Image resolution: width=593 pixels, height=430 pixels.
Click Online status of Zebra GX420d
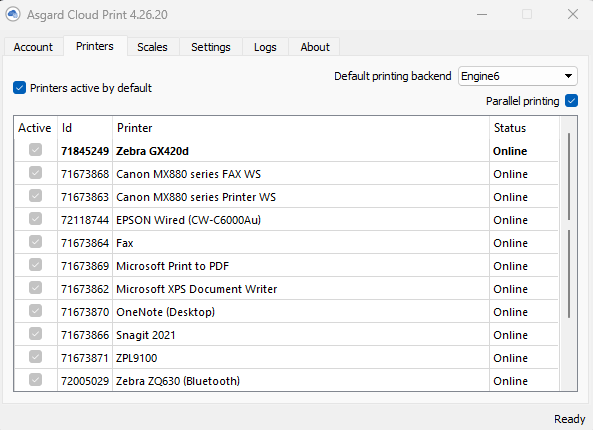click(510, 151)
